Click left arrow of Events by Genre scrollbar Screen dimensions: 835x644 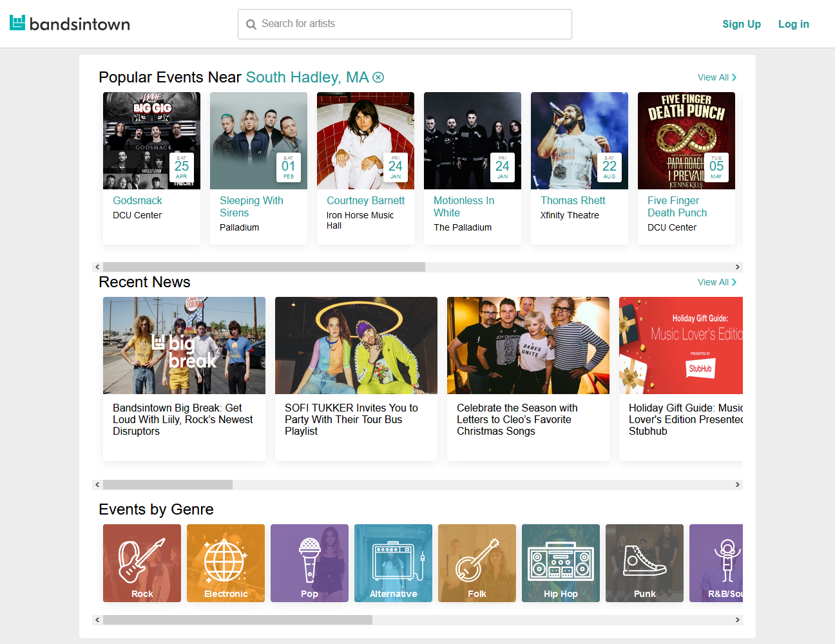pyautogui.click(x=97, y=620)
